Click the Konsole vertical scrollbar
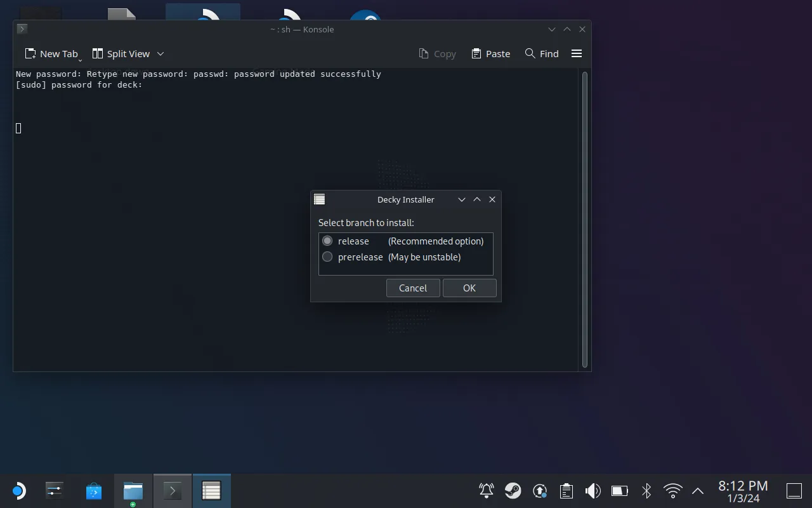Viewport: 812px width, 508px height. pos(585,219)
